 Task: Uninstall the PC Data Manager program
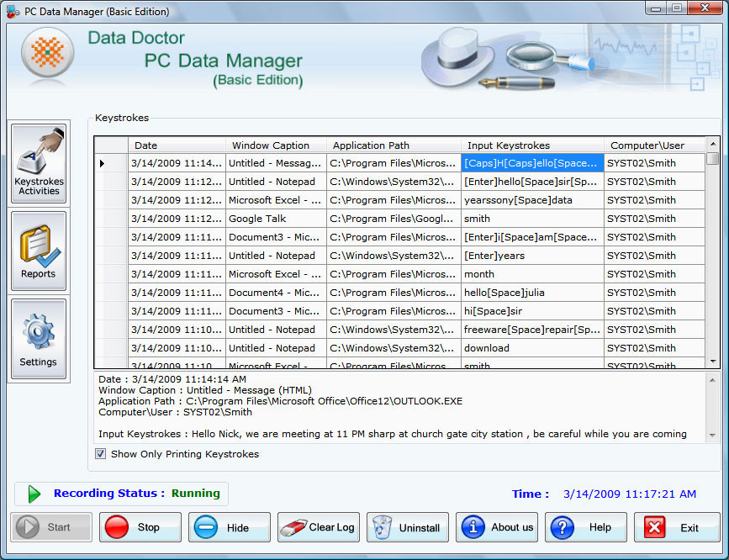pos(407,527)
